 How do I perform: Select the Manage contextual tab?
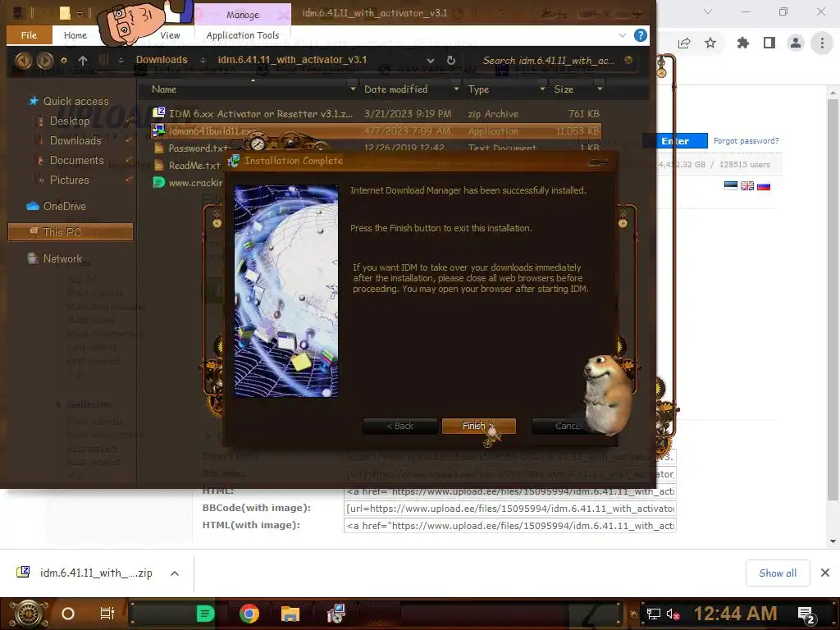click(243, 15)
